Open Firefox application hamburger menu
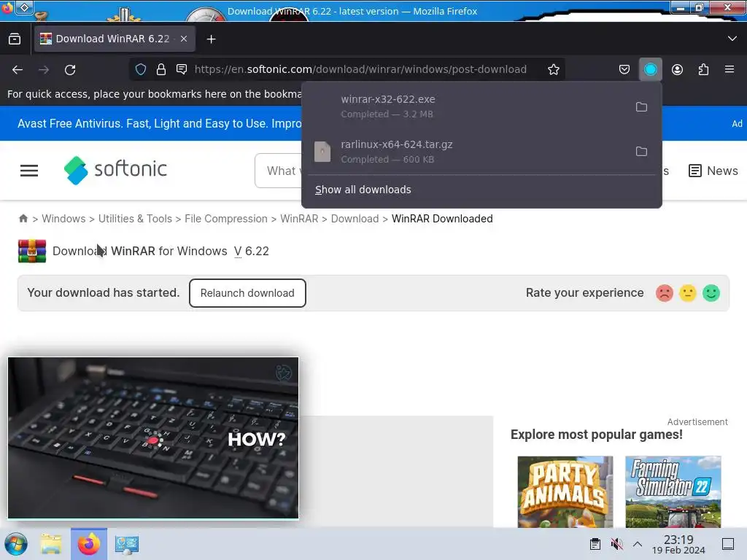 pos(729,69)
